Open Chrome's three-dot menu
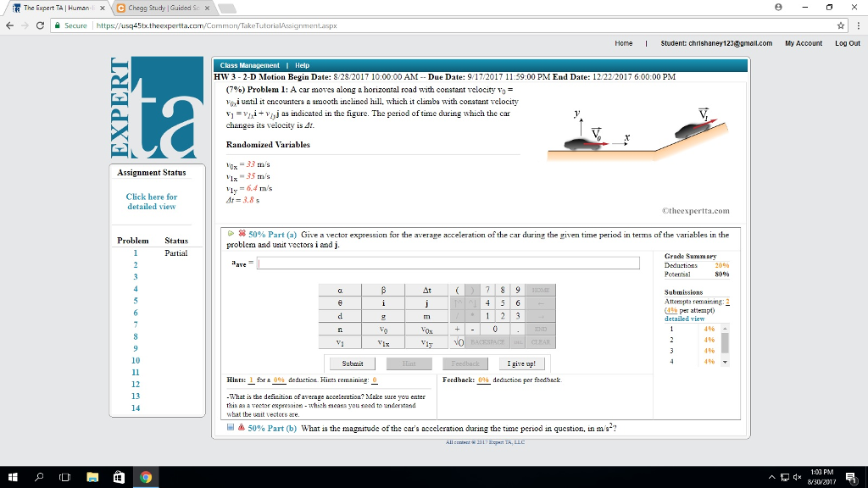This screenshot has height=488, width=868. tap(858, 25)
